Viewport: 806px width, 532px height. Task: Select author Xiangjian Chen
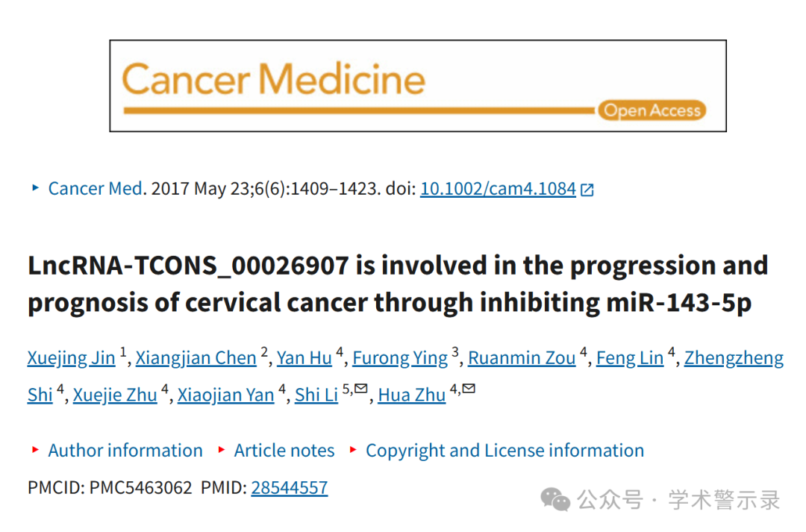point(196,357)
